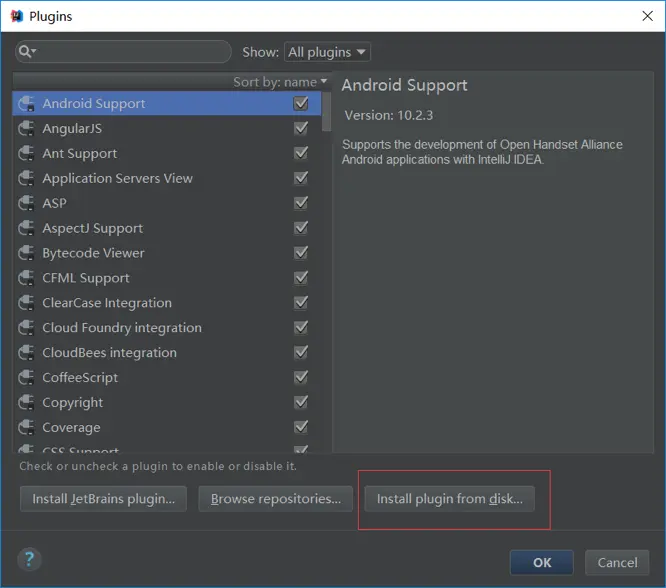Close the Plugins dialog window
This screenshot has width=666, height=588.
click(647, 16)
